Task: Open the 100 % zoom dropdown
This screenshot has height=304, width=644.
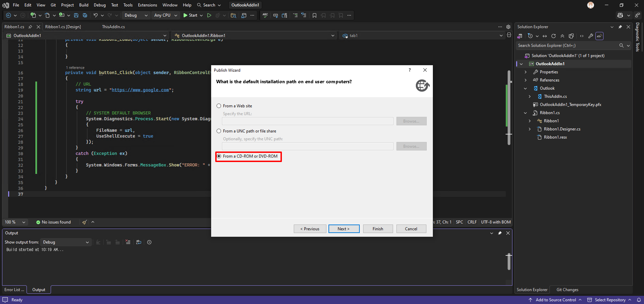Action: point(15,222)
